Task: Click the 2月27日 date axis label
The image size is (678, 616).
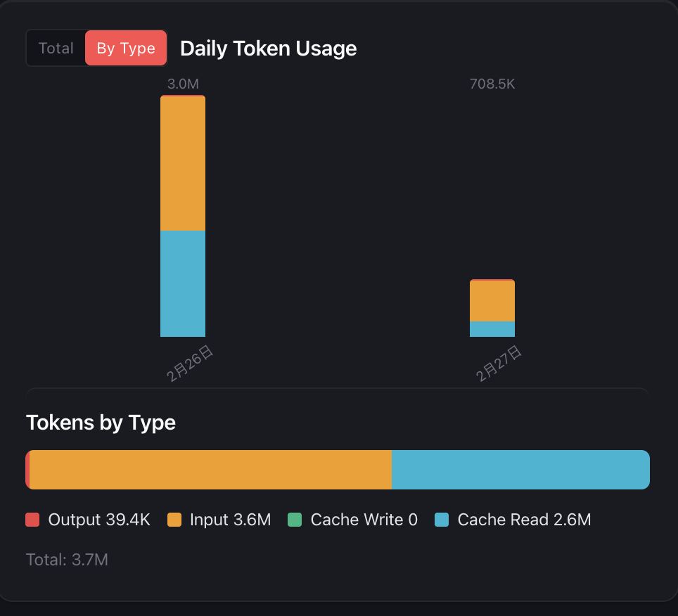Action: click(499, 363)
